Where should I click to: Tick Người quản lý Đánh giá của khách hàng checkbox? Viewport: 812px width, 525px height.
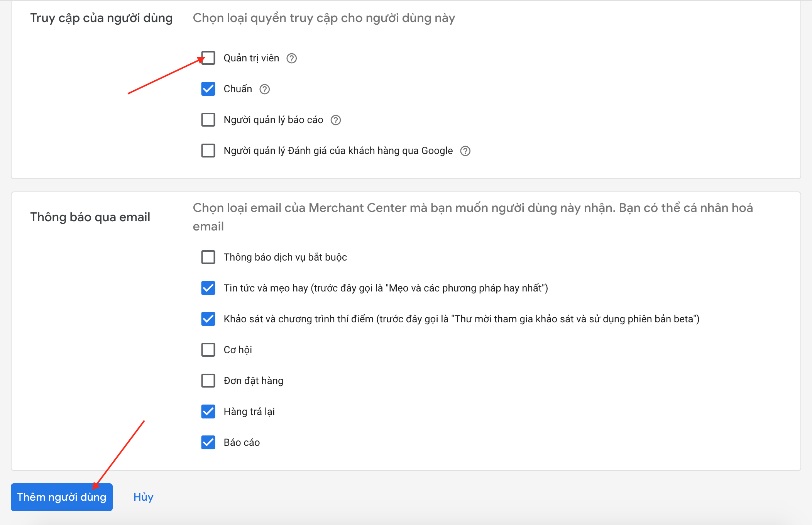[x=208, y=151]
